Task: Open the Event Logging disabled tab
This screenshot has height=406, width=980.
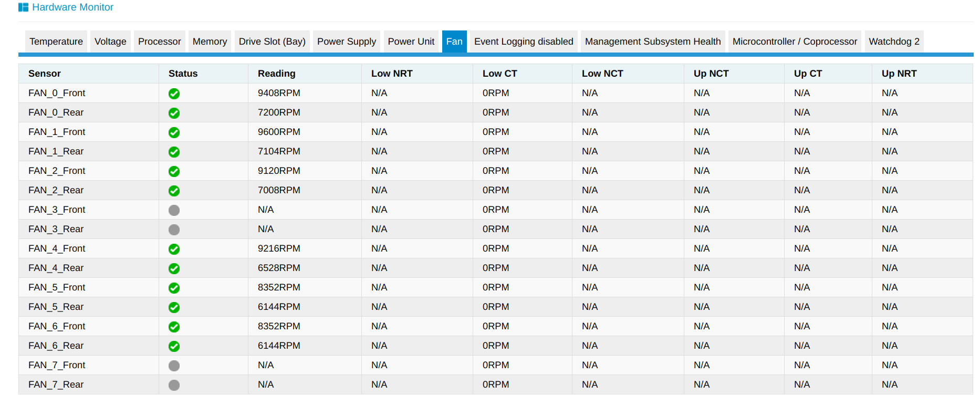Action: (x=524, y=41)
